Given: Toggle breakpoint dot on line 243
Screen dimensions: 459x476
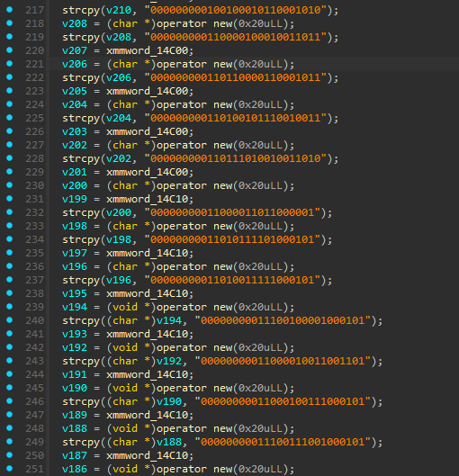Looking at the screenshot, I should coord(9,360).
